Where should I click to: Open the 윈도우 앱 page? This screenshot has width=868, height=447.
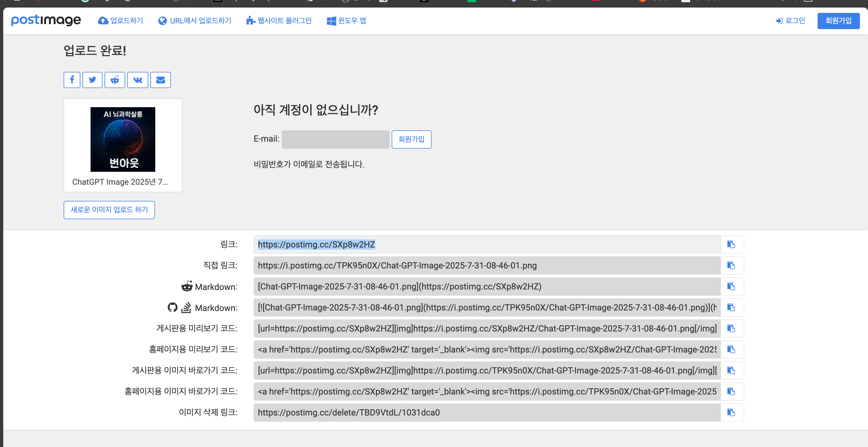pyautogui.click(x=346, y=20)
